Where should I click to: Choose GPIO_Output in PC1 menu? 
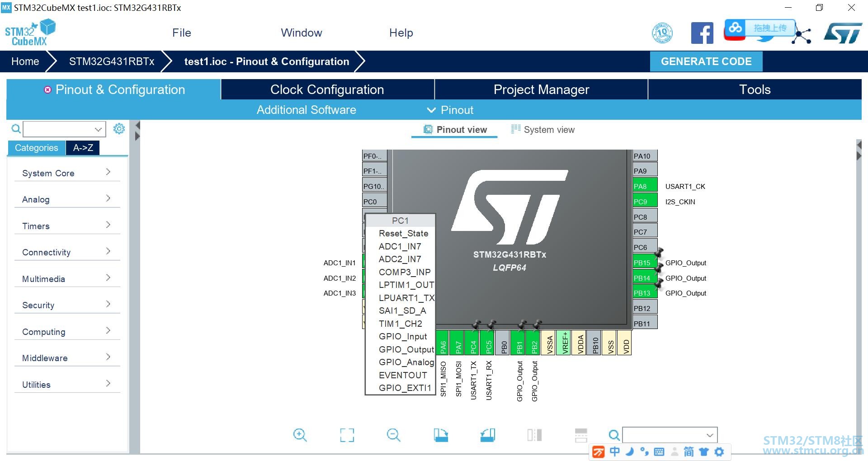[400, 349]
